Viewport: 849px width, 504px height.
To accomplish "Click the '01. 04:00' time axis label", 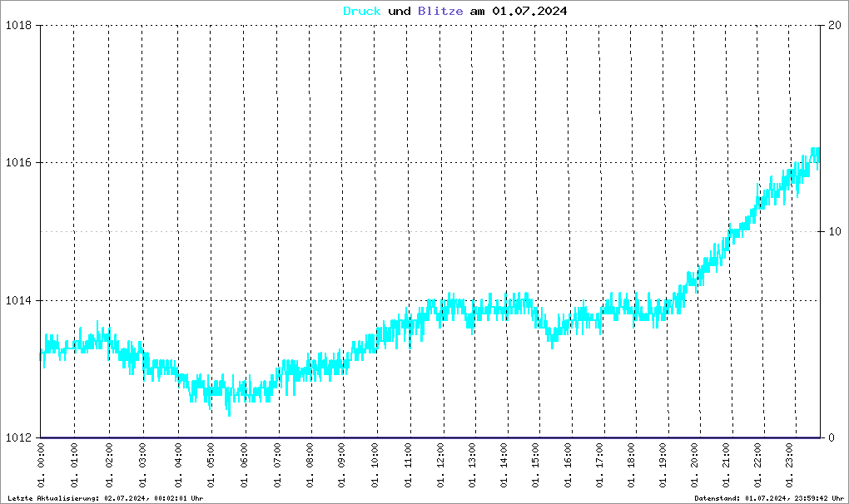I will pos(178,466).
